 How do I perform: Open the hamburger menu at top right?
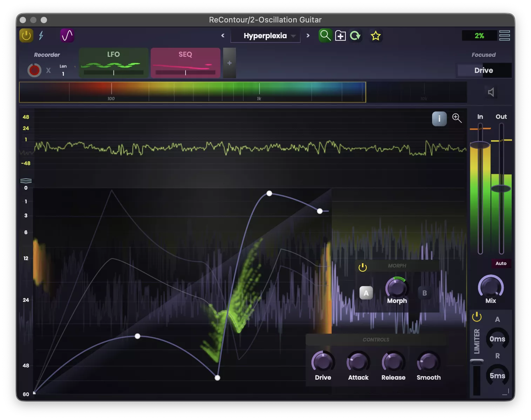pos(504,35)
